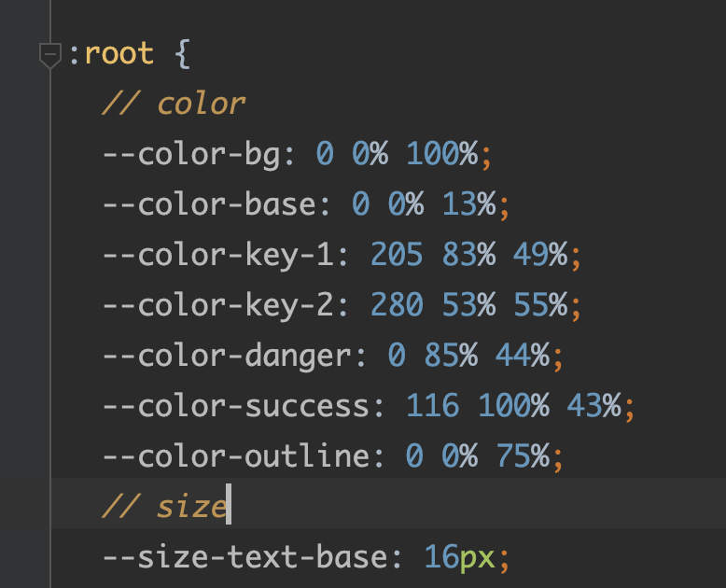The image size is (726, 588).
Task: Click the --size-text-base variable name
Action: 244,557
